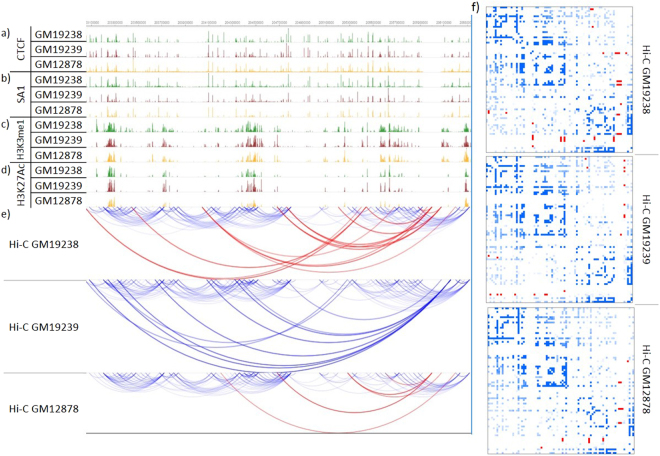
Task: Click GM19239 label in the CTCF group
Action: pos(59,50)
